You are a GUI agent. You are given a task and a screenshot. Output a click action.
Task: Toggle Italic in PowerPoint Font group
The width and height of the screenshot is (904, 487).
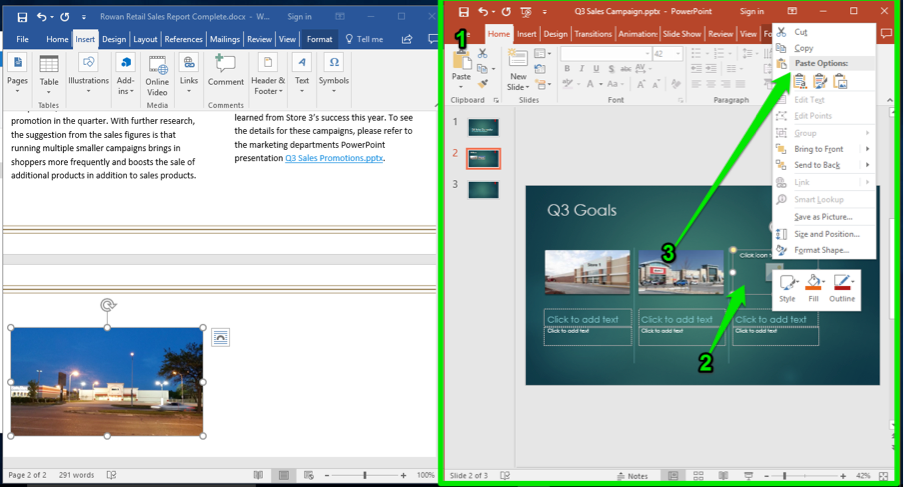click(x=581, y=69)
